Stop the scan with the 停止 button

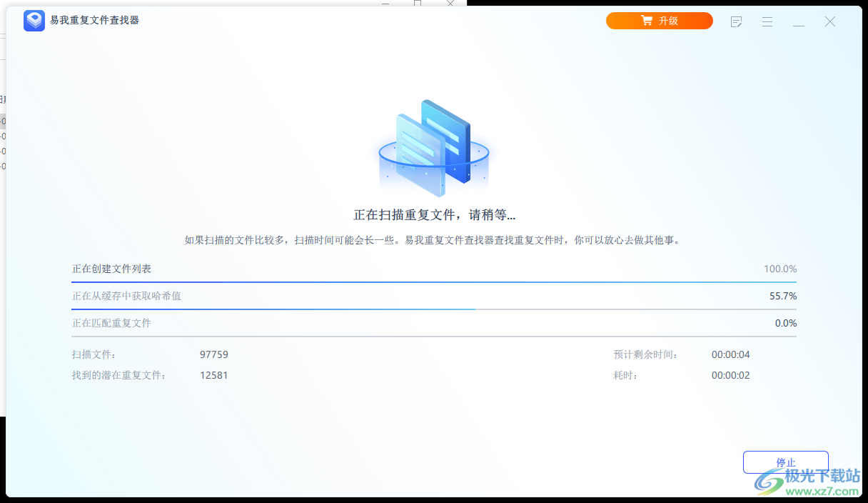pos(785,462)
